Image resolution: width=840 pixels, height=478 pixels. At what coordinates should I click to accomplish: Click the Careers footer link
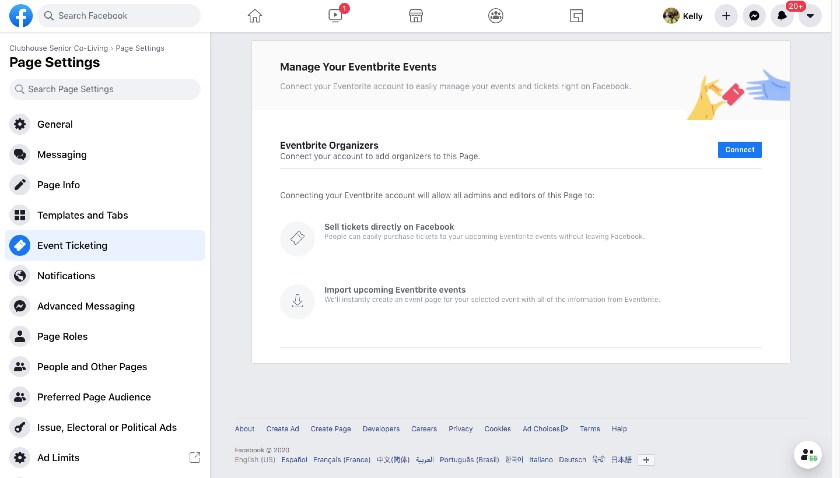click(424, 429)
